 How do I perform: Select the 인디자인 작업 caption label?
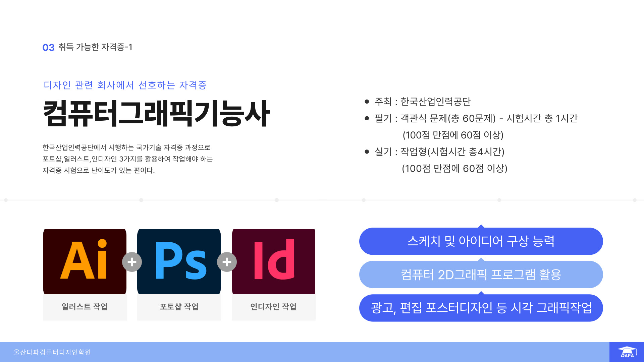click(273, 307)
